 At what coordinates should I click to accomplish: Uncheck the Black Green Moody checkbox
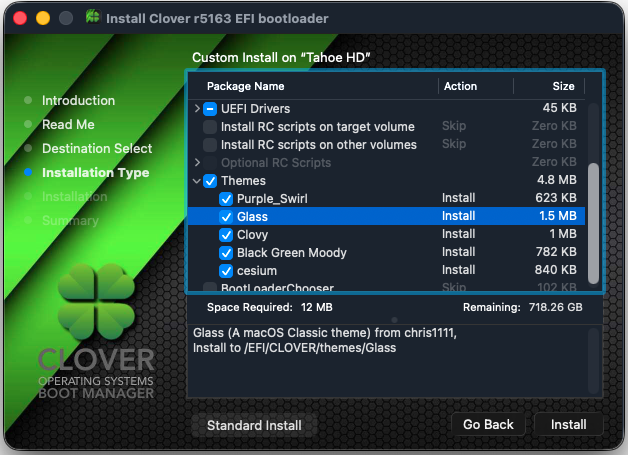226,253
